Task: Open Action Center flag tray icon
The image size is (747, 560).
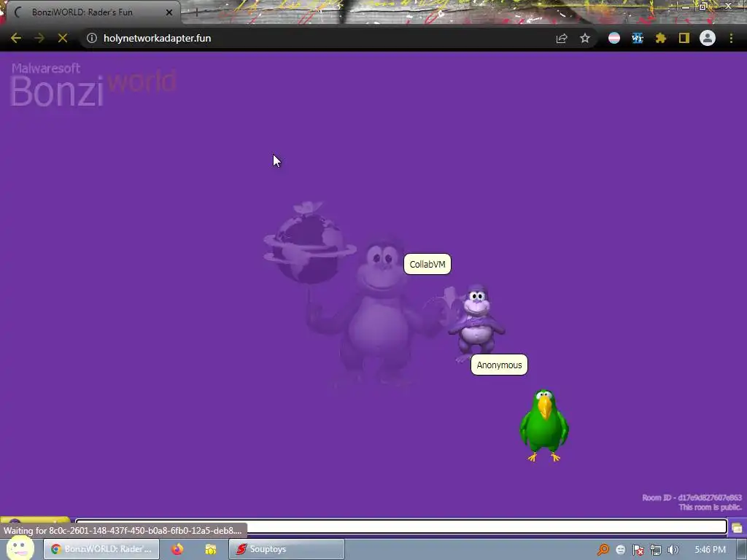Action: (638, 550)
